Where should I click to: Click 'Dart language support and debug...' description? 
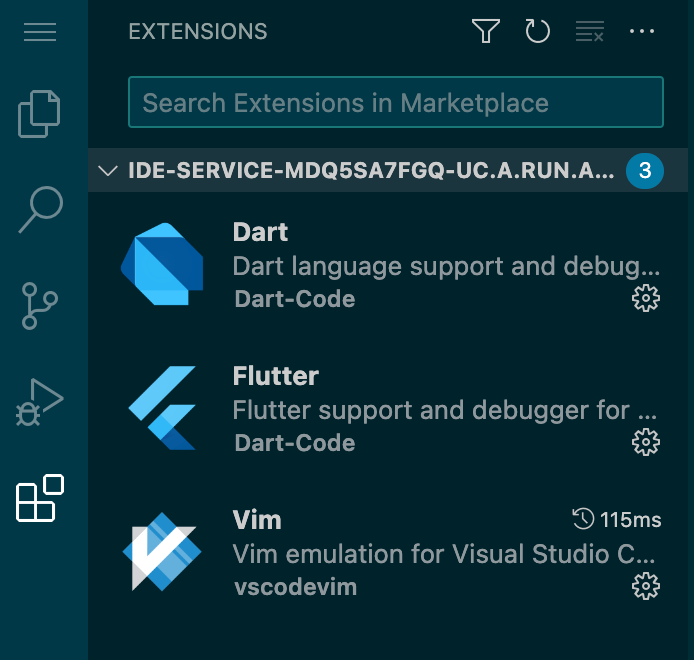coord(446,266)
